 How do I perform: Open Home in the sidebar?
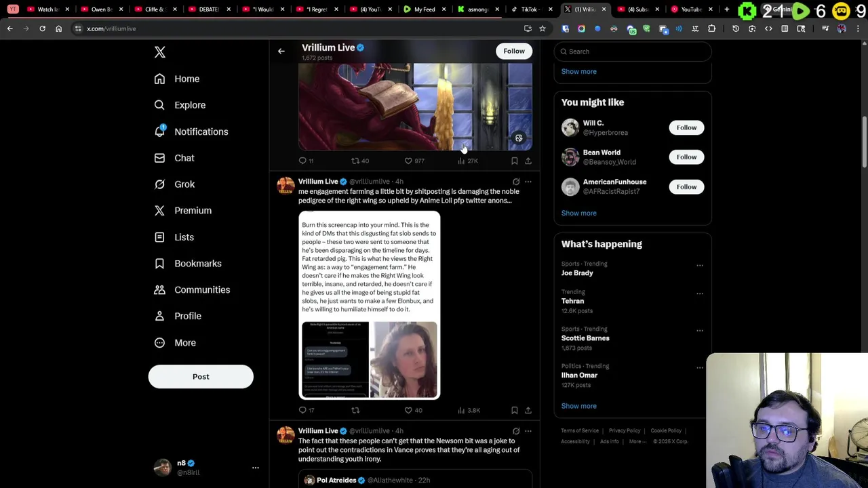(176, 79)
